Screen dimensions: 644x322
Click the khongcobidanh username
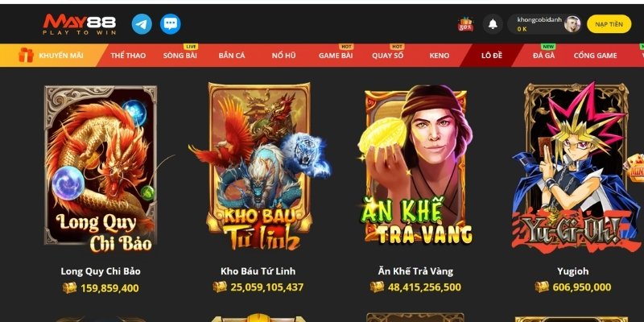(x=539, y=19)
